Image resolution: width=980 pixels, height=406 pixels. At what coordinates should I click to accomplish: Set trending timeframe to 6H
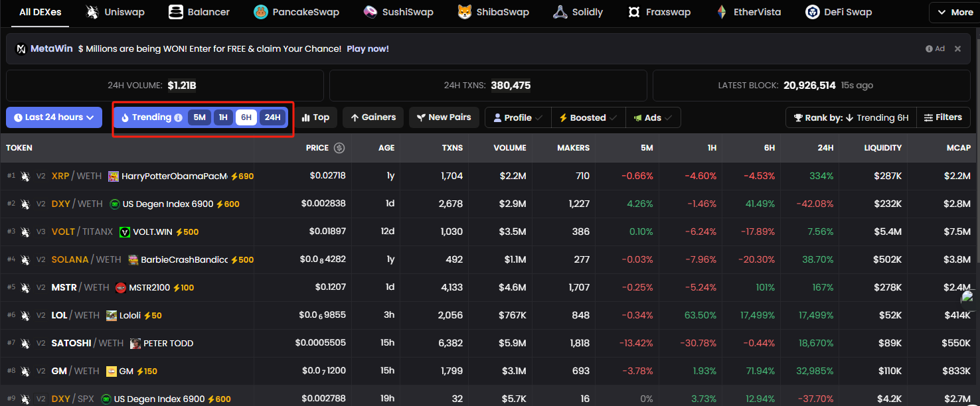point(246,117)
